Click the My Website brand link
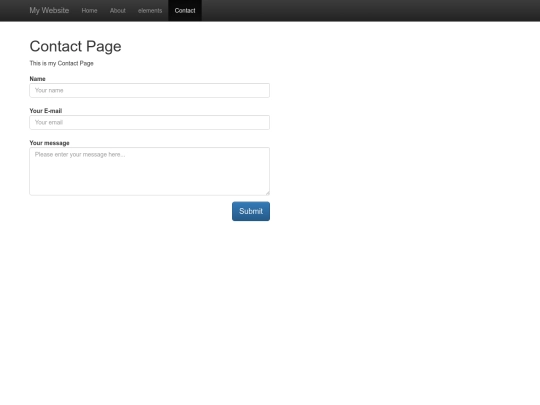The height and width of the screenshot is (405, 540). tap(49, 10)
